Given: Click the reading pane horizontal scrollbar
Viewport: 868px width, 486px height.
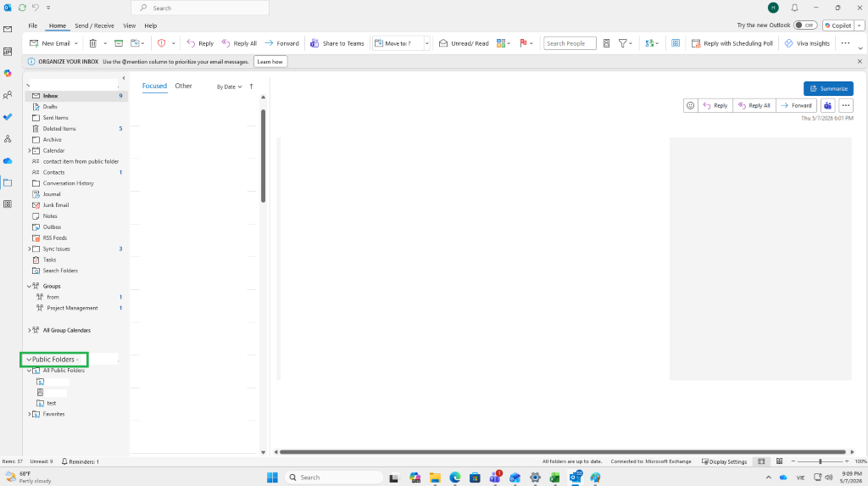Looking at the screenshot, I should tap(563, 452).
